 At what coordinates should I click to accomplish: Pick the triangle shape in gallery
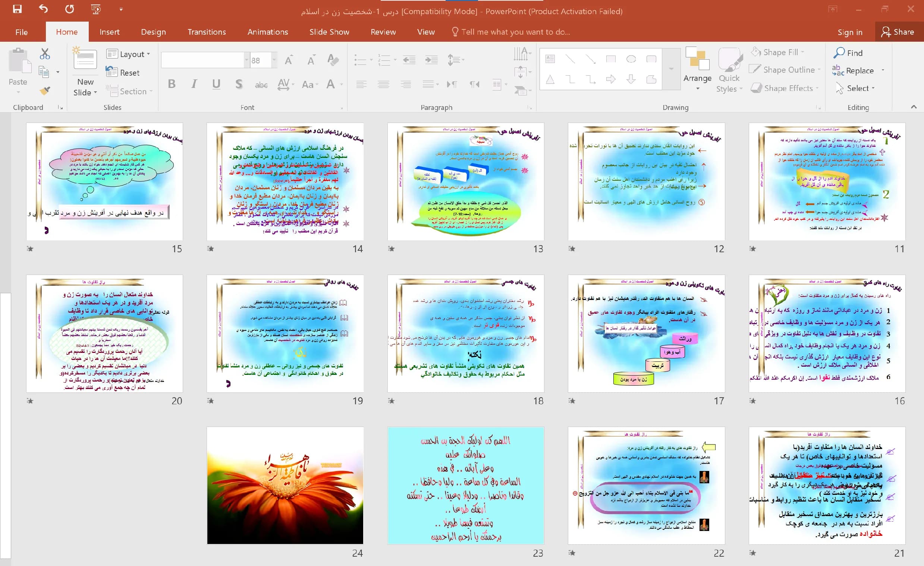click(550, 79)
